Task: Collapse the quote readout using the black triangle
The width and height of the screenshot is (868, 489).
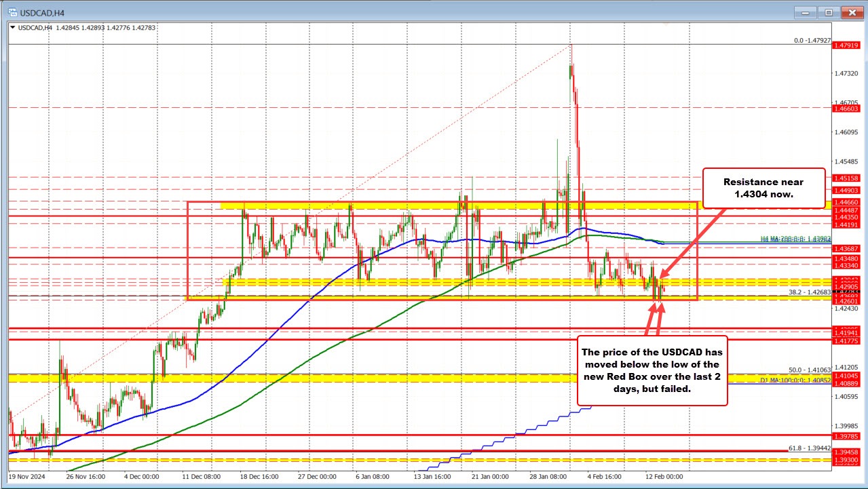Action: (x=13, y=28)
